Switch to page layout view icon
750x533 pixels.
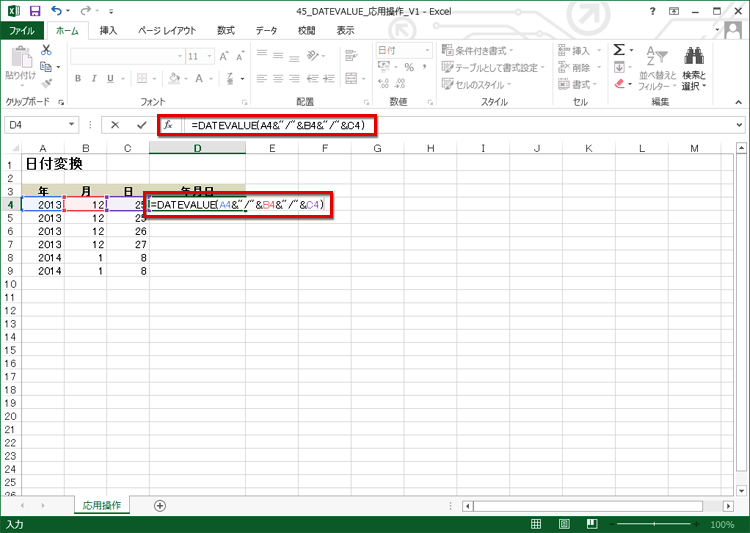click(564, 524)
